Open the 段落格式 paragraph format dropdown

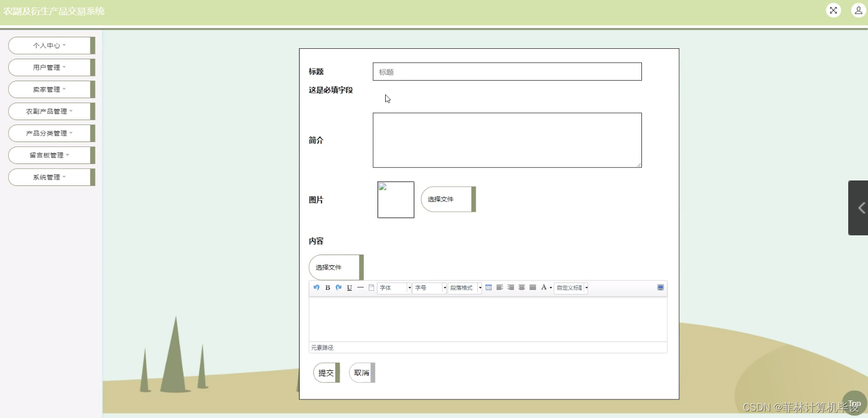pos(465,288)
